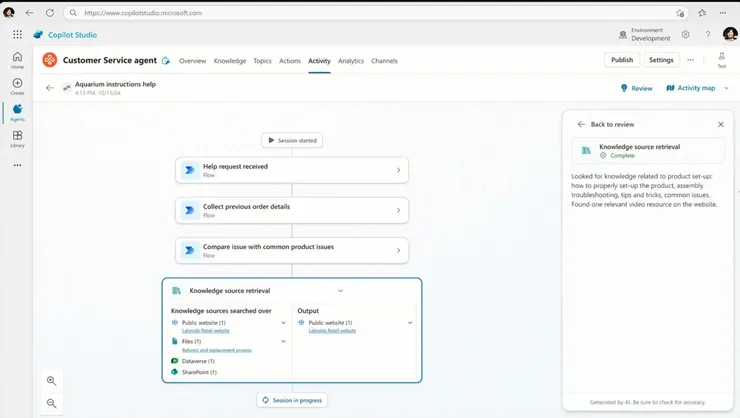Click the Session started marker
Image resolution: width=740 pixels, height=418 pixels.
tap(292, 140)
